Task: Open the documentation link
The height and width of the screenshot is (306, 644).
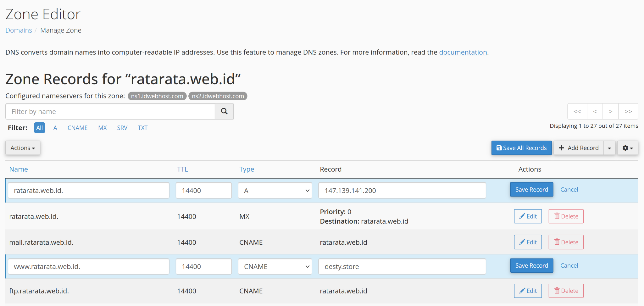Action: [x=463, y=52]
